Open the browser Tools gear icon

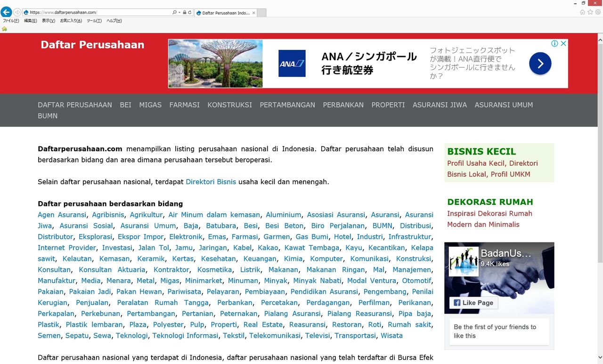[x=598, y=12]
